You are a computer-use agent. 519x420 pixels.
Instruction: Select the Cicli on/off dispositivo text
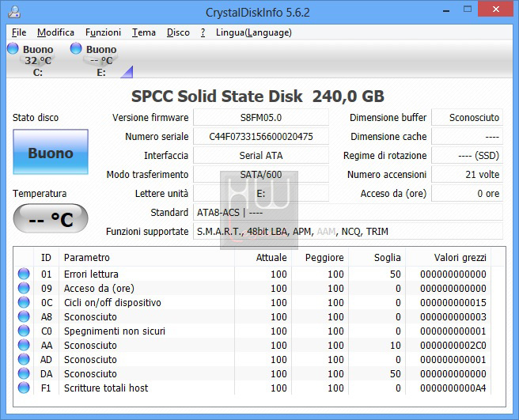pos(112,302)
